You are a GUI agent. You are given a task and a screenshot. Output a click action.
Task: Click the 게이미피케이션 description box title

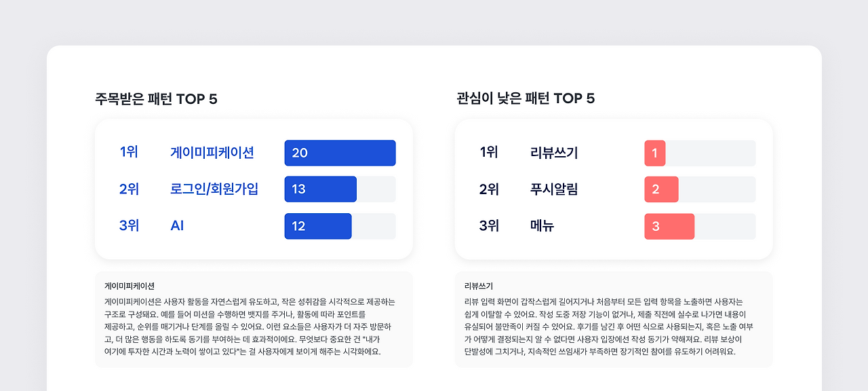pyautogui.click(x=130, y=286)
